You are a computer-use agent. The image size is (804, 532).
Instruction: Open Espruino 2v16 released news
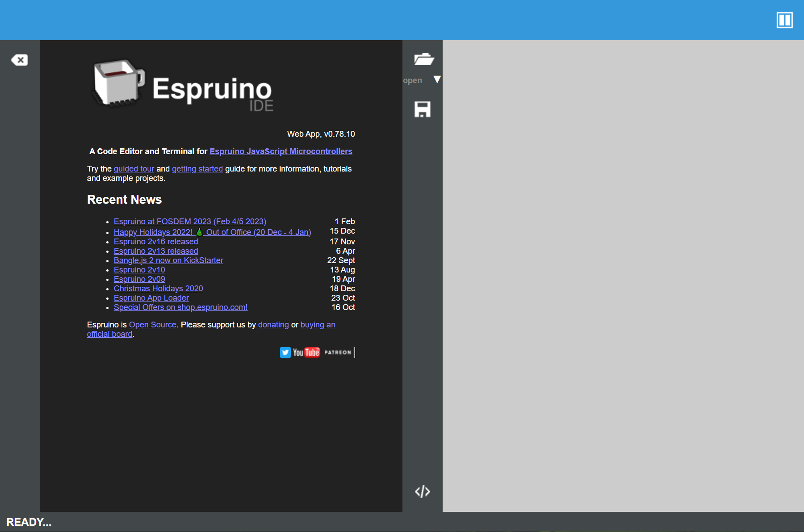click(156, 242)
